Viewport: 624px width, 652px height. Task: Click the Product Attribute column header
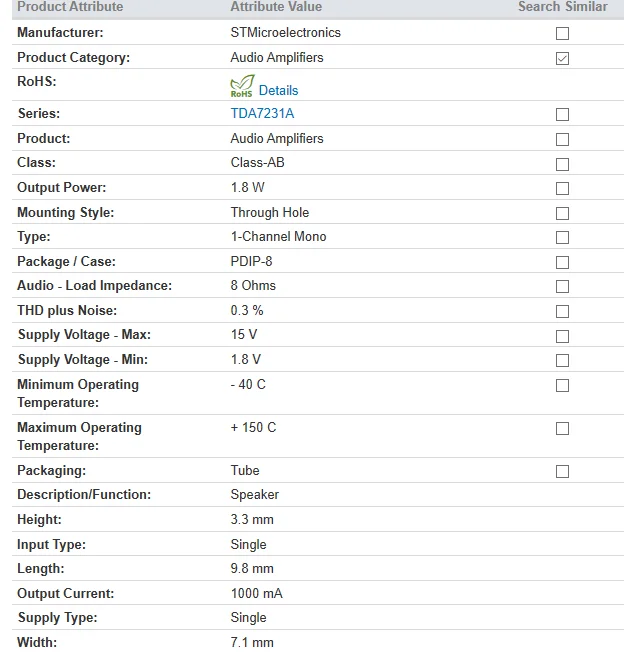click(x=70, y=7)
